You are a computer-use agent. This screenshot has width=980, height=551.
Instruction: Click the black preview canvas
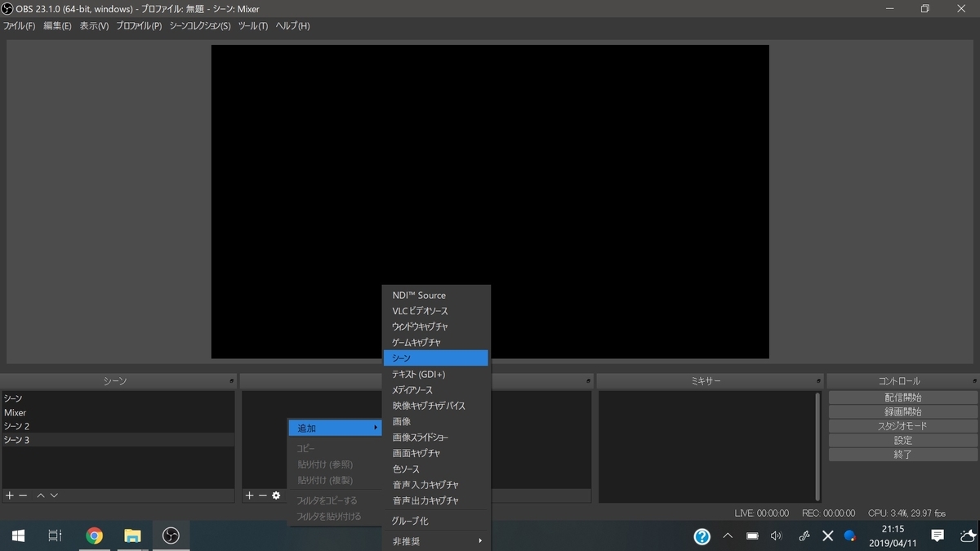[x=490, y=202]
